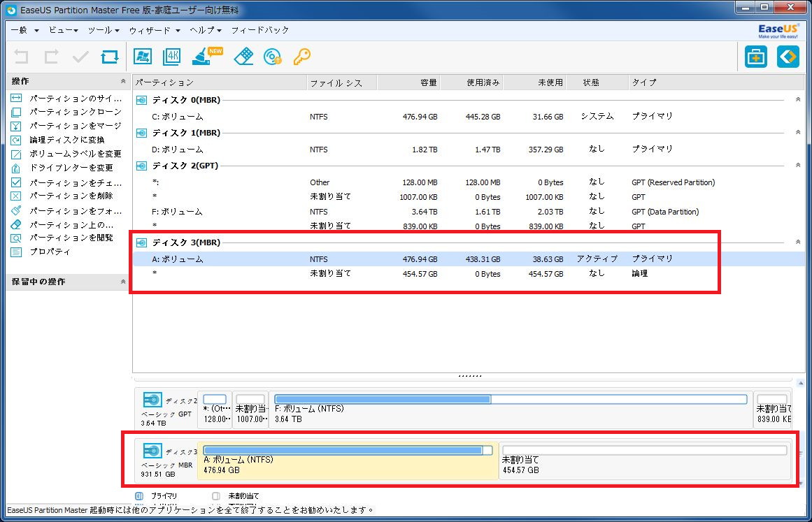812x522 pixels.
Task: Open the フィードバック menu item
Action: click(260, 30)
